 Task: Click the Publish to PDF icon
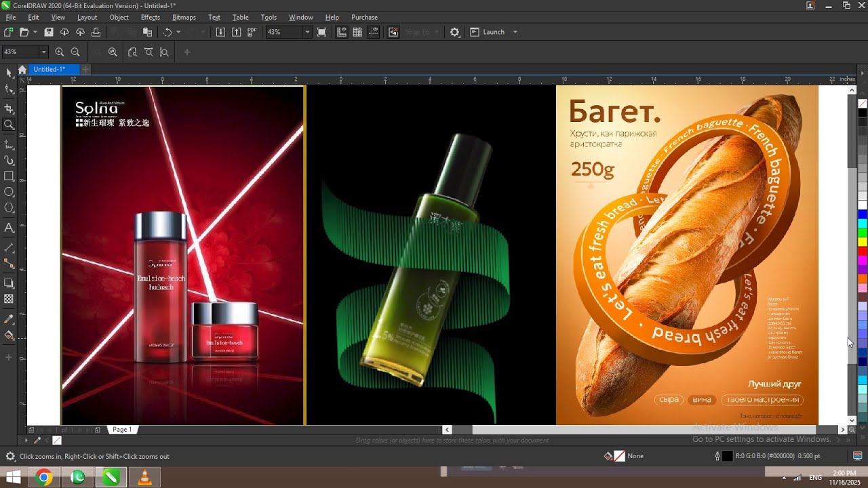(252, 32)
